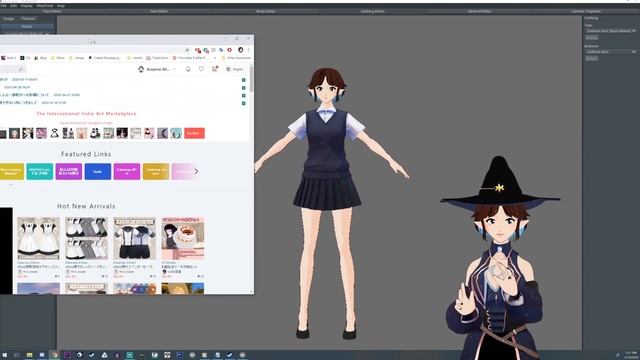Image resolution: width=640 pixels, height=360 pixels.
Task: Click the search magnifier icon on BOOTH
Action: 20,69
